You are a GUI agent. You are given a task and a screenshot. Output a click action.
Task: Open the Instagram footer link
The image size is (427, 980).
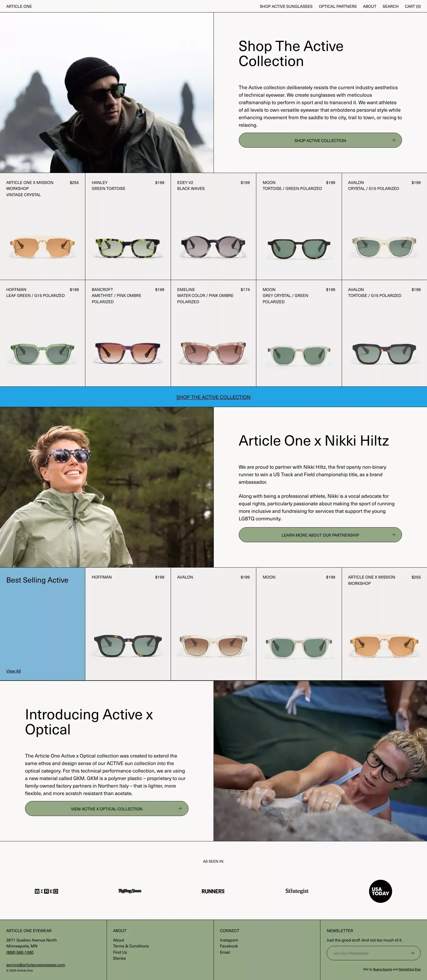(x=229, y=940)
